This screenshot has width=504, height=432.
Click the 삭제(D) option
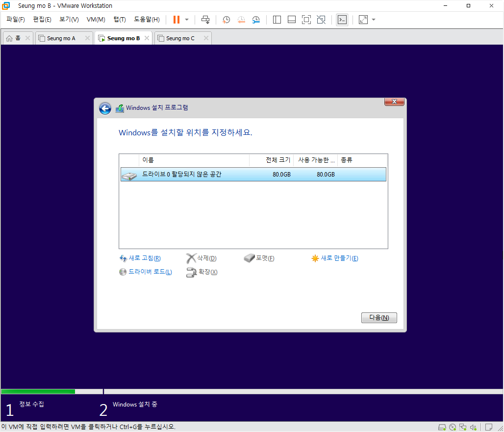click(202, 258)
